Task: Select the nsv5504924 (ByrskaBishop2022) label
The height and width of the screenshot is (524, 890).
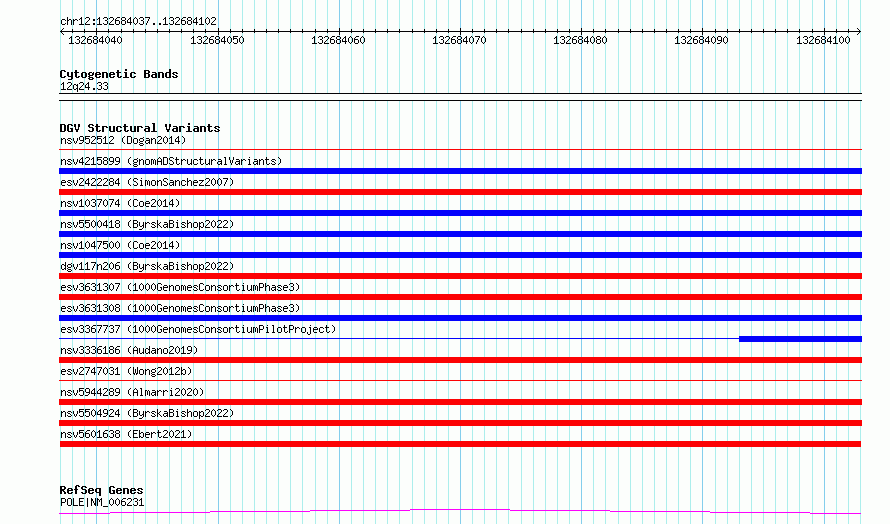Action: coord(147,413)
